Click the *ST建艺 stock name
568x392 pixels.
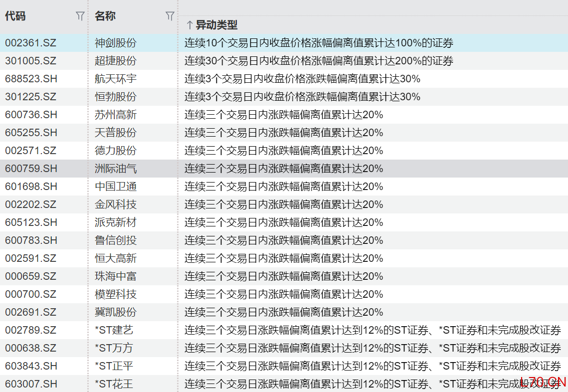pos(114,330)
